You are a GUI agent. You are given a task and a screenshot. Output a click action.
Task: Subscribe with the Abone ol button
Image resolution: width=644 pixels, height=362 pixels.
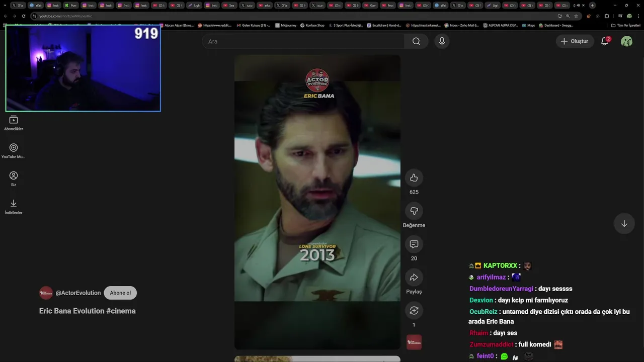click(120, 293)
